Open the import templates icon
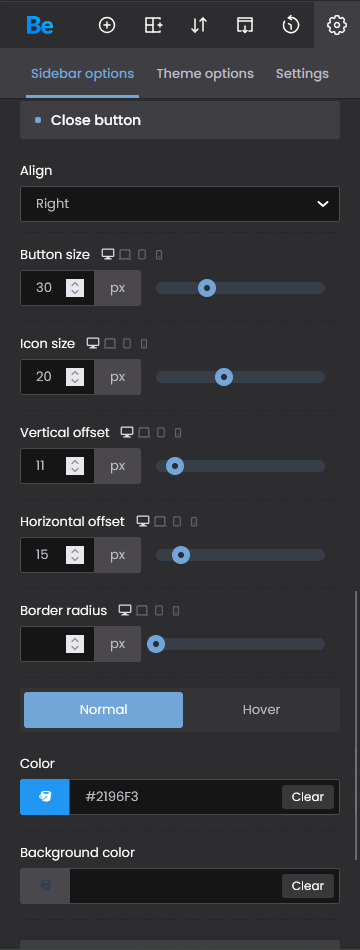This screenshot has height=950, width=360. point(245,25)
